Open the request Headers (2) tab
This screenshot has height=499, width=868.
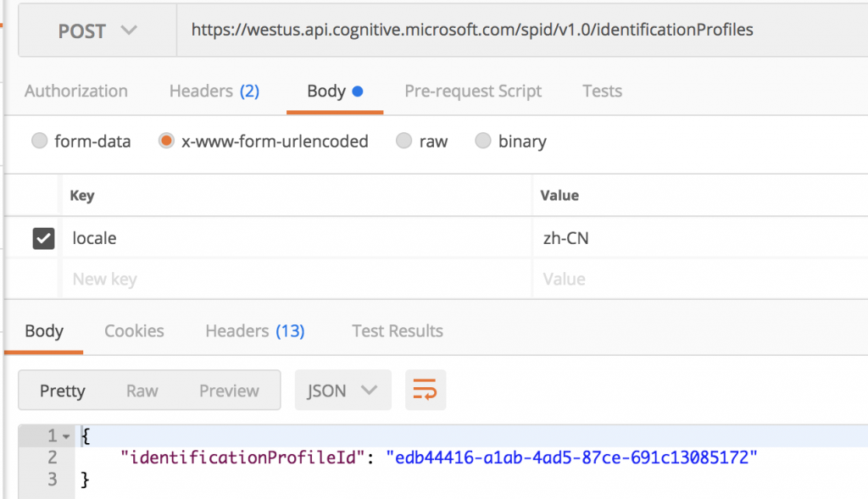pos(214,91)
